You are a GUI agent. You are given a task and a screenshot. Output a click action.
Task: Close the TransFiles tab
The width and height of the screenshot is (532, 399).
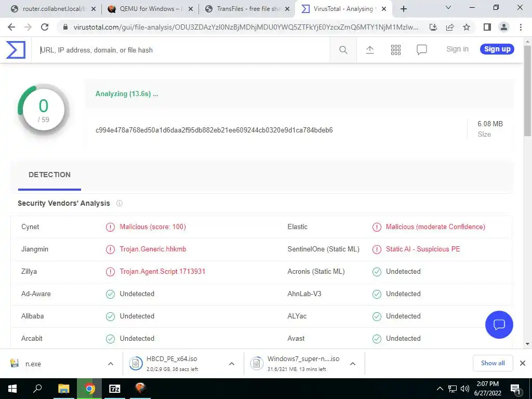[x=287, y=9]
